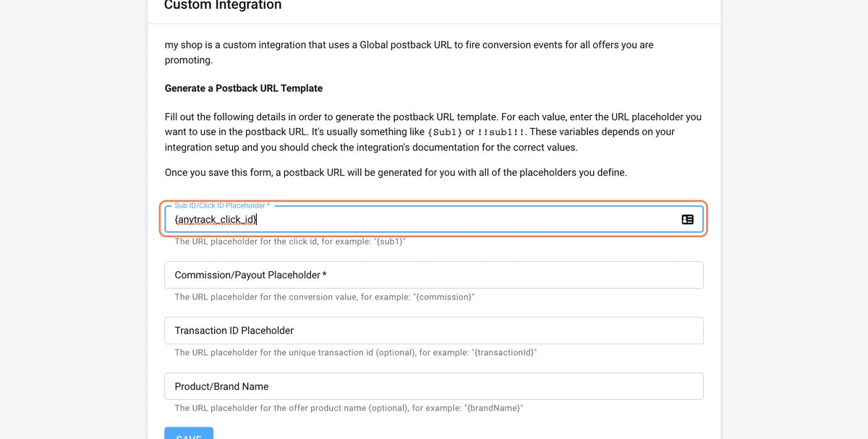Click the "Fill out the following details" paragraph

pyautogui.click(x=433, y=132)
